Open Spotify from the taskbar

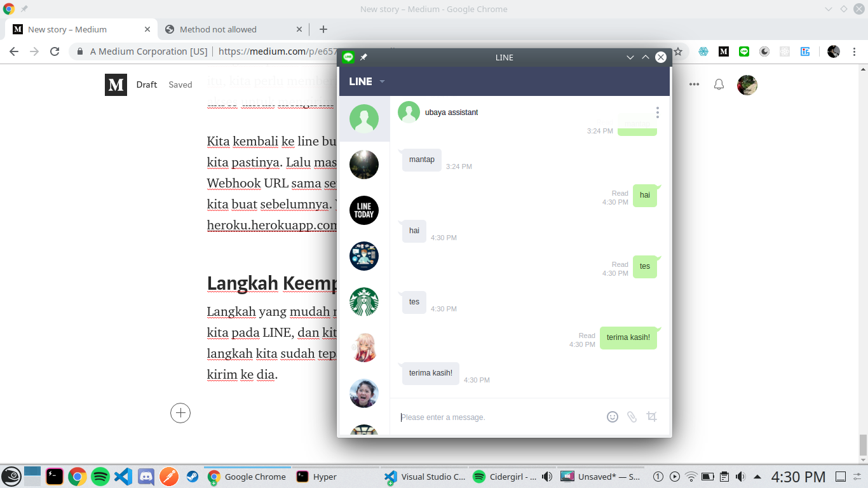click(100, 476)
